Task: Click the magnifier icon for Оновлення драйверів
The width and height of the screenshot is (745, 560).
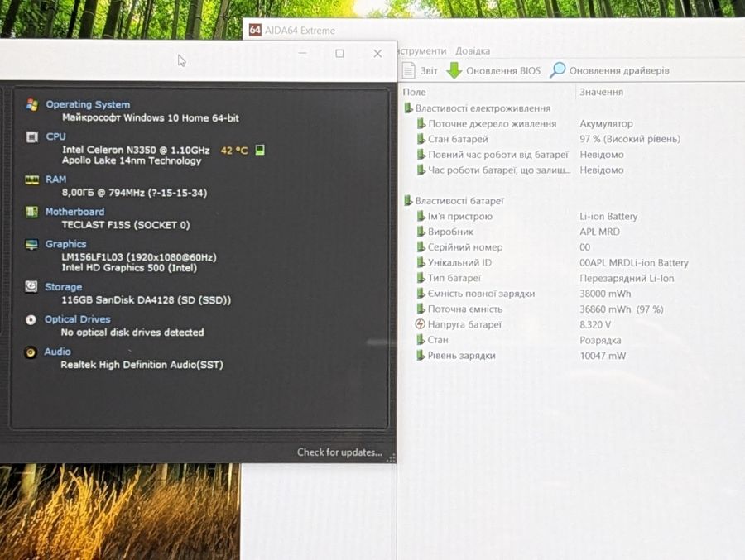Action: coord(558,69)
